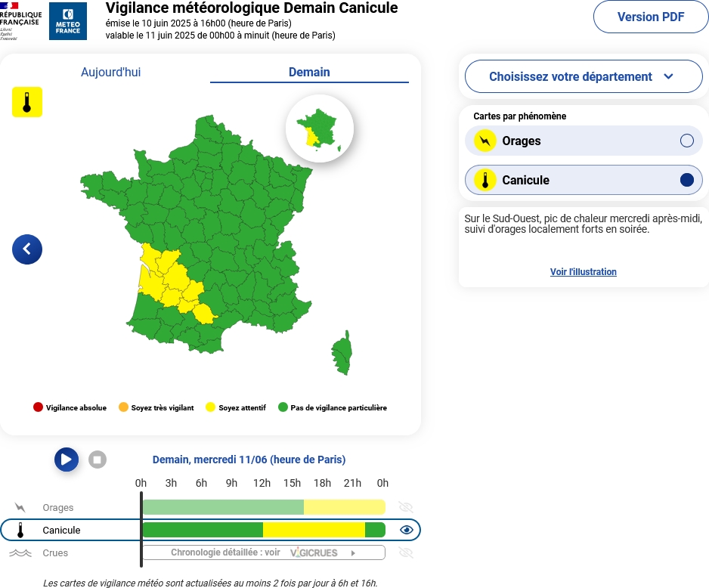Click the Crues waves icon
The height and width of the screenshot is (588, 709).
coord(20,552)
